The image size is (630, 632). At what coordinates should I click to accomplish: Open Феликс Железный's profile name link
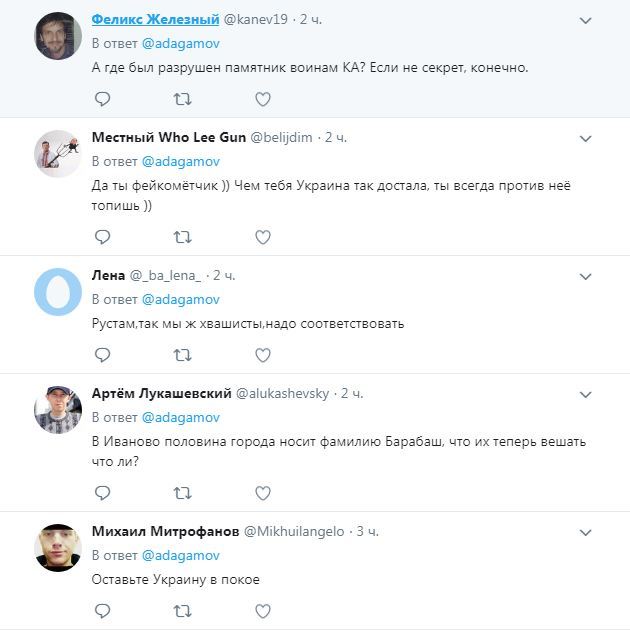point(155,19)
